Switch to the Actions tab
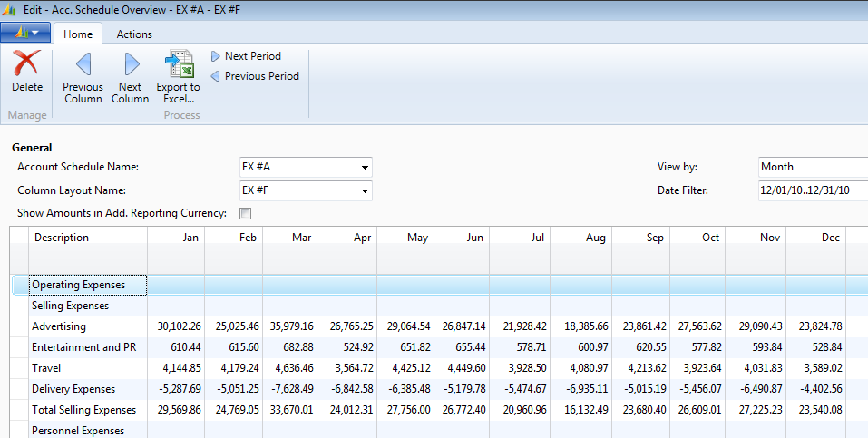 pyautogui.click(x=134, y=34)
